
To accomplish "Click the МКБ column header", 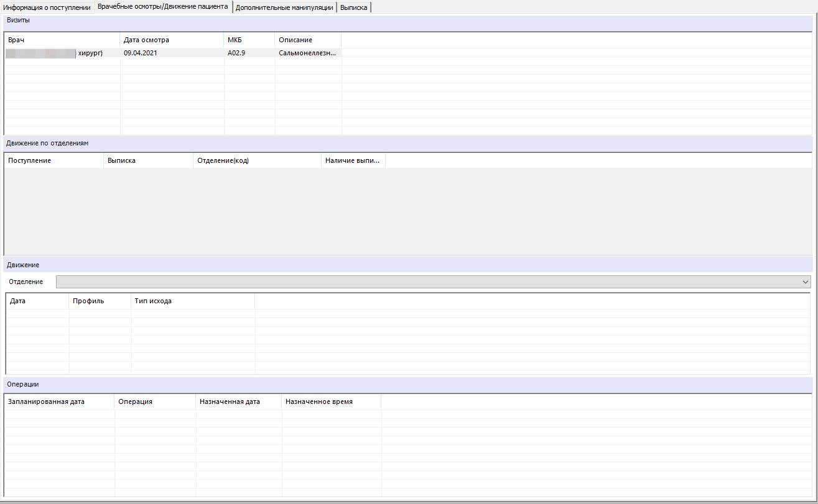I will point(249,40).
